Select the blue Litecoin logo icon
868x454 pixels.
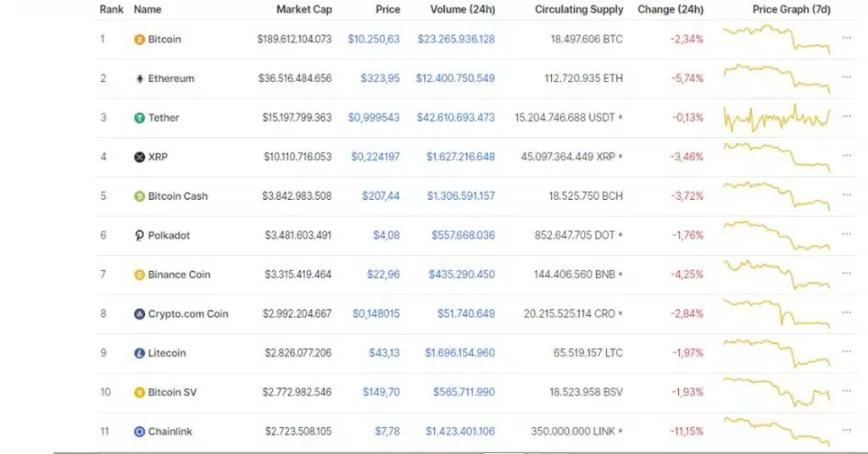coord(140,353)
